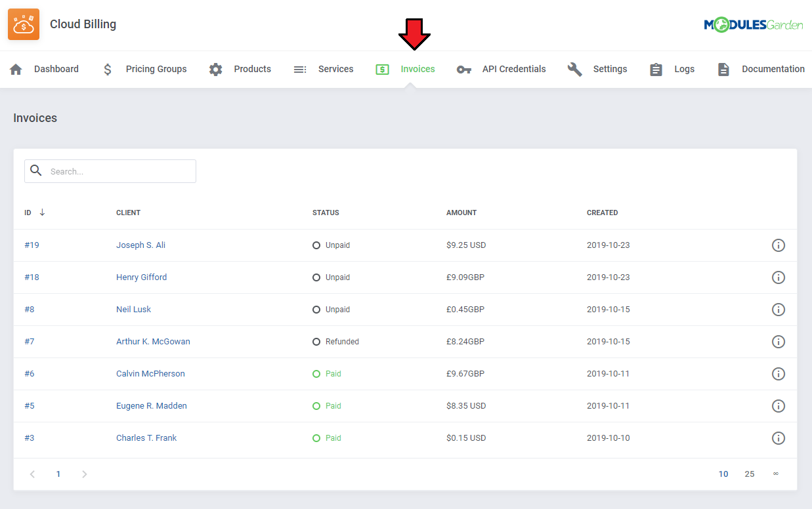Click the ModulesGarden logo
812x509 pixels.
coord(754,25)
